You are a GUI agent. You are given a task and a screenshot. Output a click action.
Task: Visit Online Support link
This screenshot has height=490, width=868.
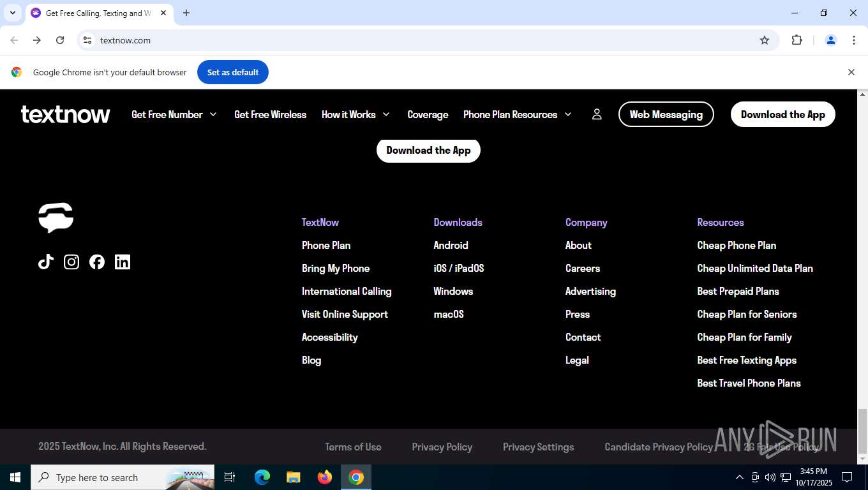pos(345,314)
